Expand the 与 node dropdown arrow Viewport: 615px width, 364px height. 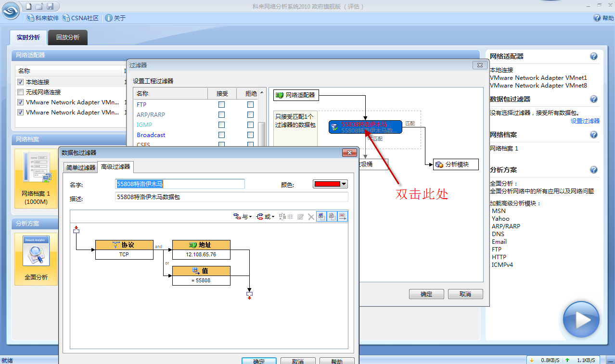[250, 216]
